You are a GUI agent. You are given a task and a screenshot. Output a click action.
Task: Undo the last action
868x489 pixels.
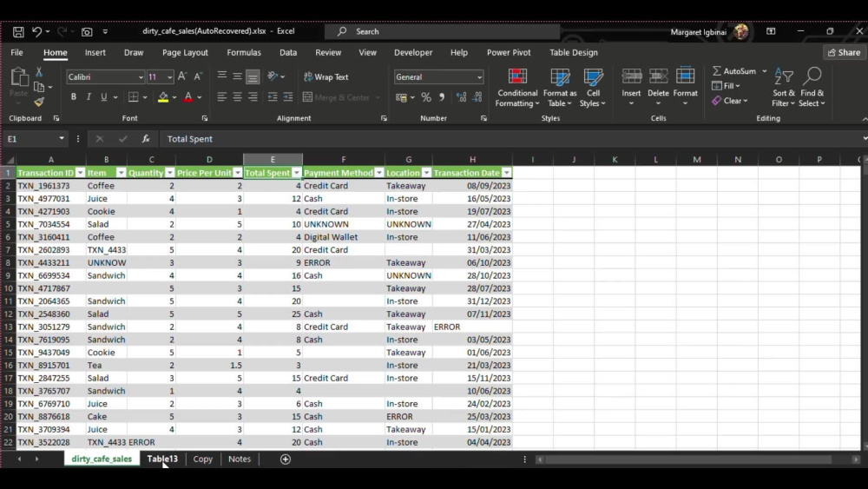[36, 31]
